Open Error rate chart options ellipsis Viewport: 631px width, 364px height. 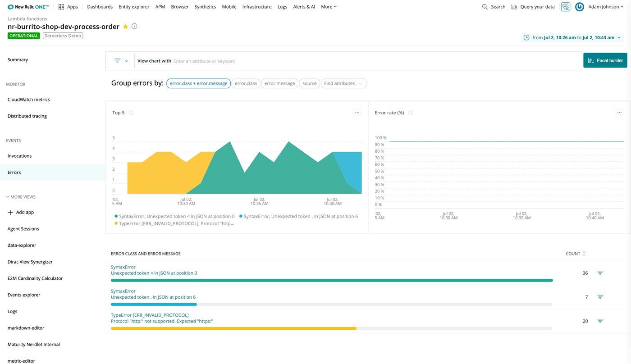click(619, 113)
